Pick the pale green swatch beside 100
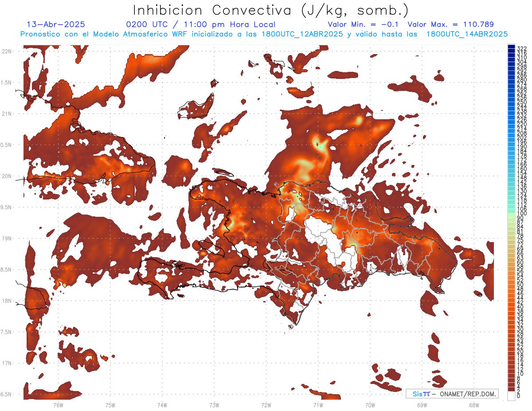This screenshot has width=532, height=411. point(511,215)
